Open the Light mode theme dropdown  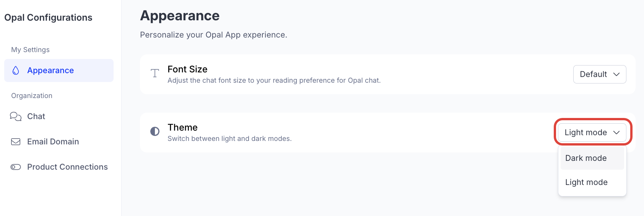(x=592, y=133)
